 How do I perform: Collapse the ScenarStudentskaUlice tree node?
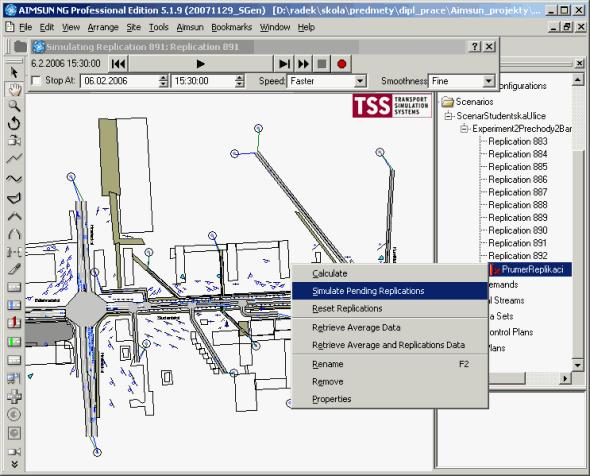[x=448, y=116]
